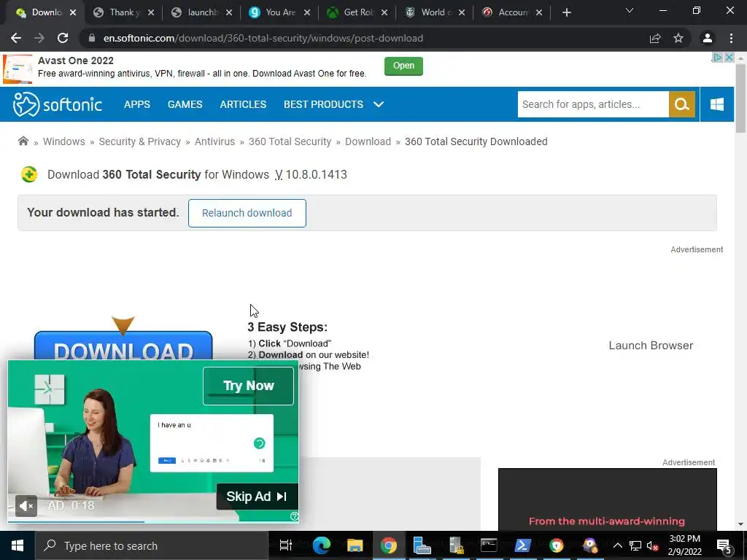Open the APPS menu
This screenshot has height=560, width=747.
136,104
